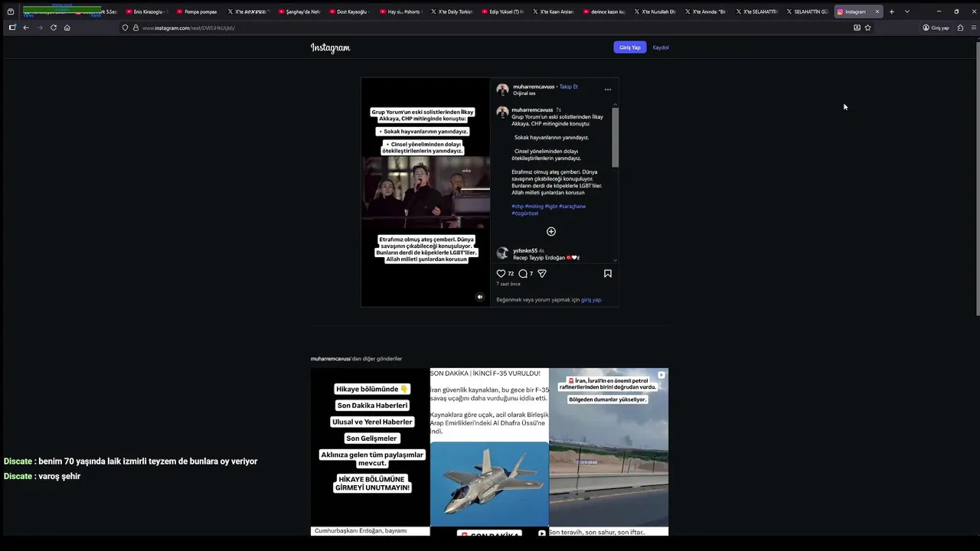Screen dimensions: 980x551
Task: Switch to the Enis Kirazoglu tab
Action: (147, 11)
